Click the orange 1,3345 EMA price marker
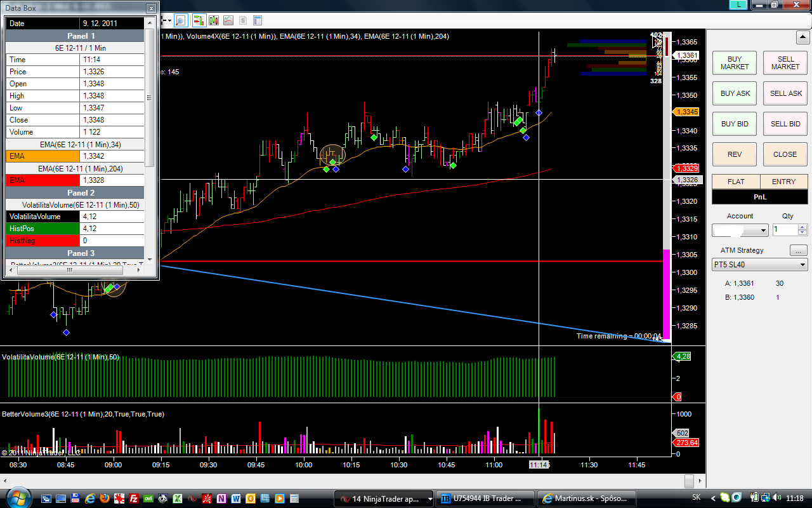This screenshot has width=812, height=508. point(687,112)
